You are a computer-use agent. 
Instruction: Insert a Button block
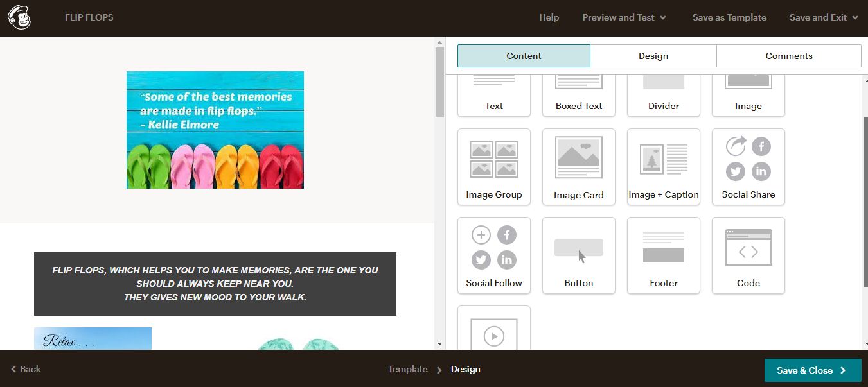[x=579, y=255]
